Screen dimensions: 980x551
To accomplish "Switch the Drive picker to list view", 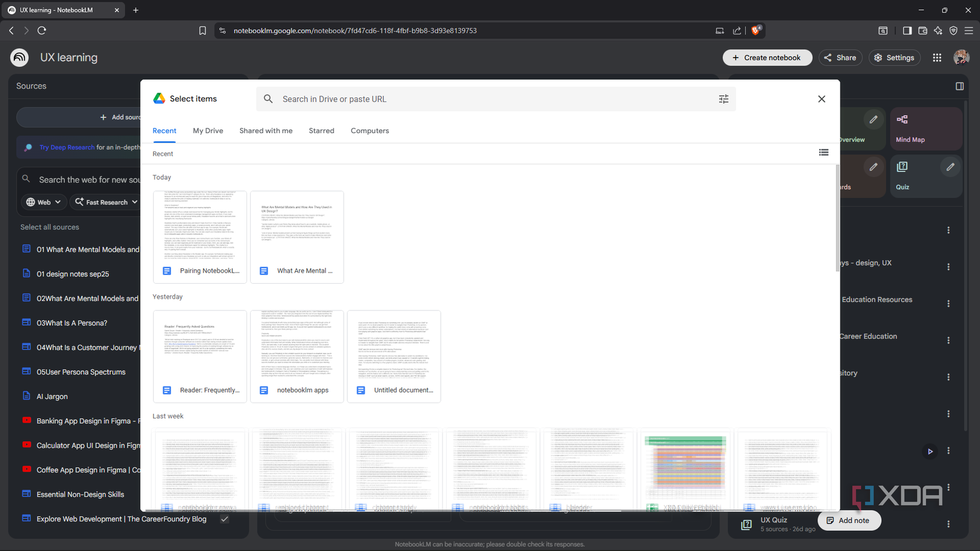I will pyautogui.click(x=824, y=153).
